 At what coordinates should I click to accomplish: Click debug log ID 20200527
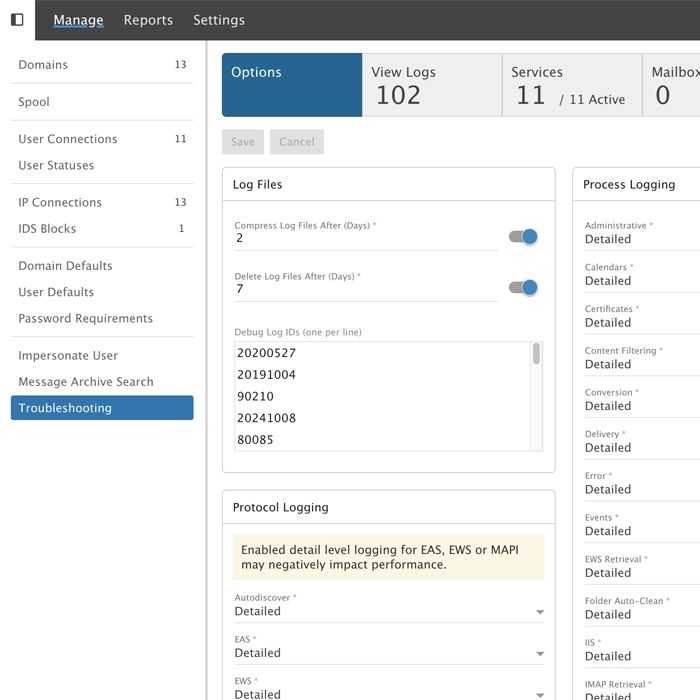[267, 353]
